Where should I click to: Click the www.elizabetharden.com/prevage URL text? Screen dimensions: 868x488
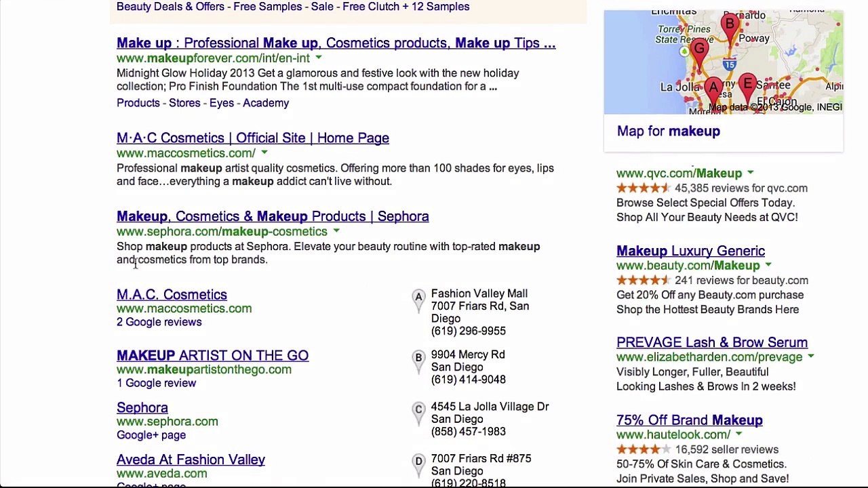(x=709, y=357)
